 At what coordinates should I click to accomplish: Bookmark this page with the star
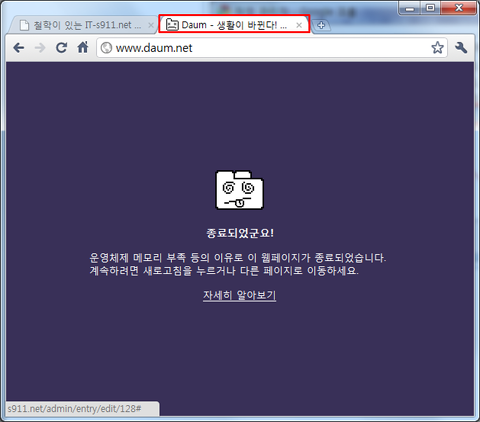tap(437, 48)
